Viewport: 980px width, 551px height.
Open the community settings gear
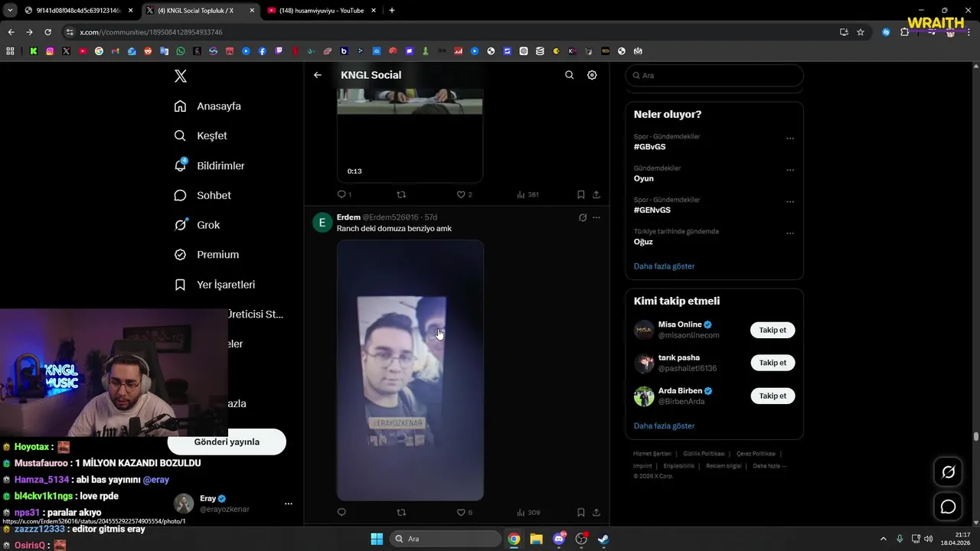click(x=592, y=75)
